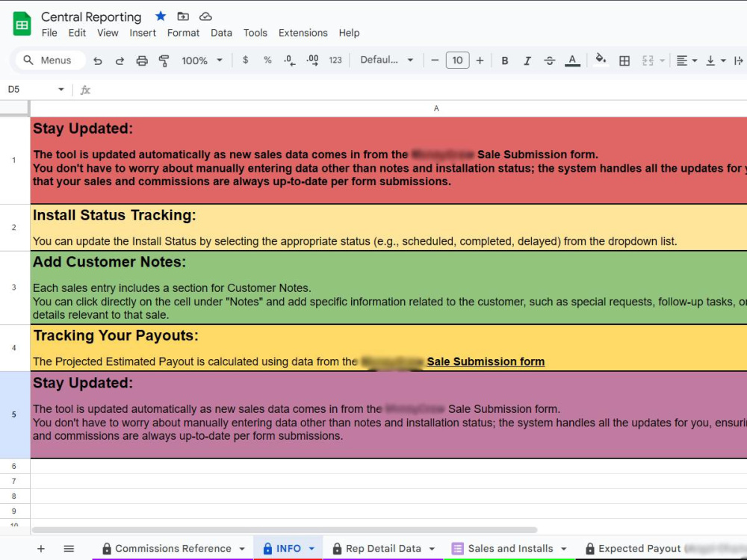Image resolution: width=747 pixels, height=560 pixels.
Task: Open the 100% zoom dropdown
Action: click(202, 60)
